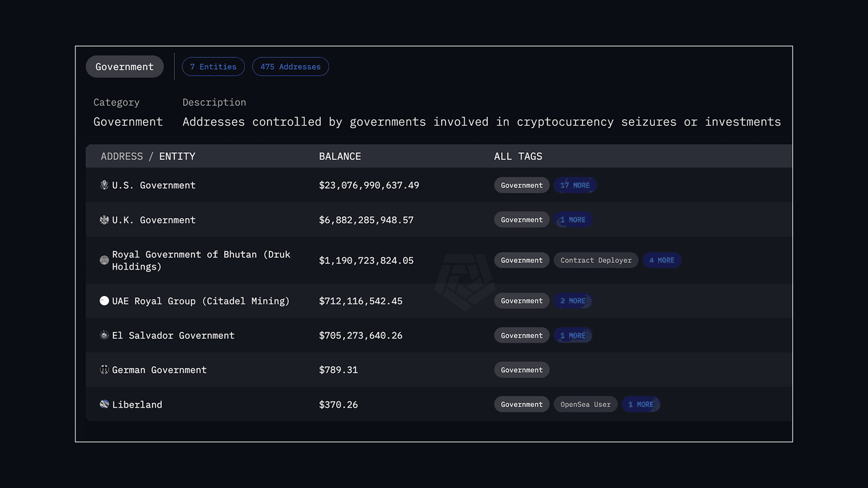Open UAE Royal Group (Citadel Mining) entity
This screenshot has height=488, width=868.
(x=201, y=301)
